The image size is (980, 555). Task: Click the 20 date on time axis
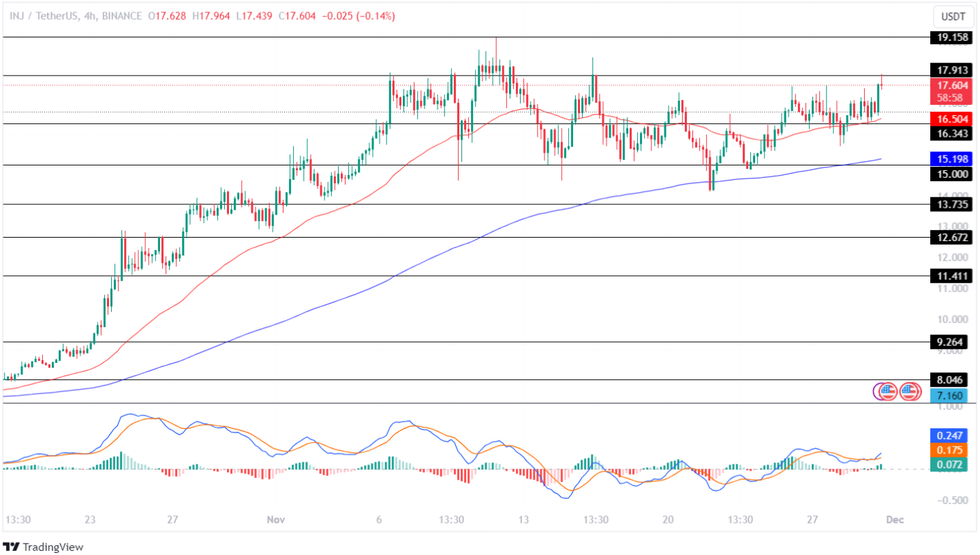(x=667, y=520)
